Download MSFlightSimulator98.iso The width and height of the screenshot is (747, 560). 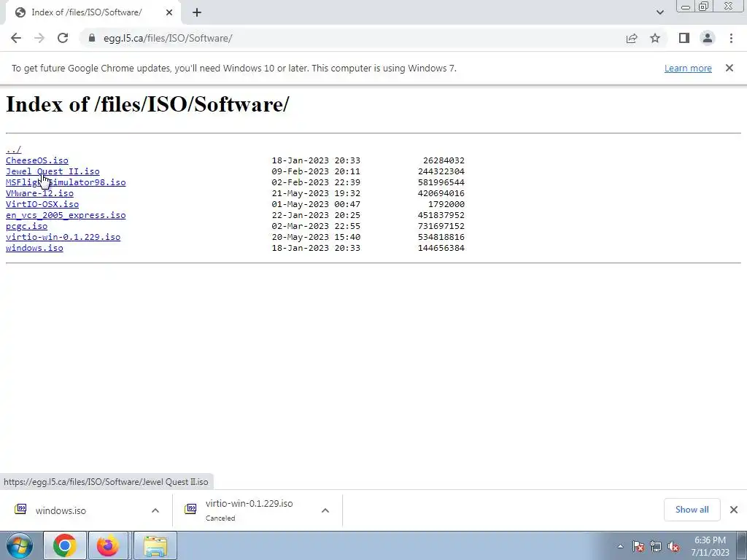click(66, 182)
